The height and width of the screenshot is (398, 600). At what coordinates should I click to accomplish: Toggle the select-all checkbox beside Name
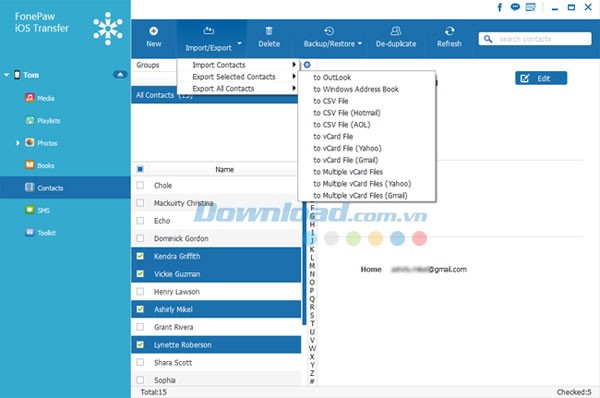pos(140,169)
